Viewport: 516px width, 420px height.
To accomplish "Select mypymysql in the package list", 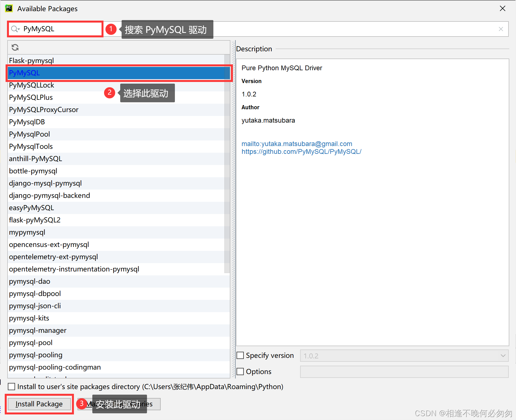I will pos(116,232).
